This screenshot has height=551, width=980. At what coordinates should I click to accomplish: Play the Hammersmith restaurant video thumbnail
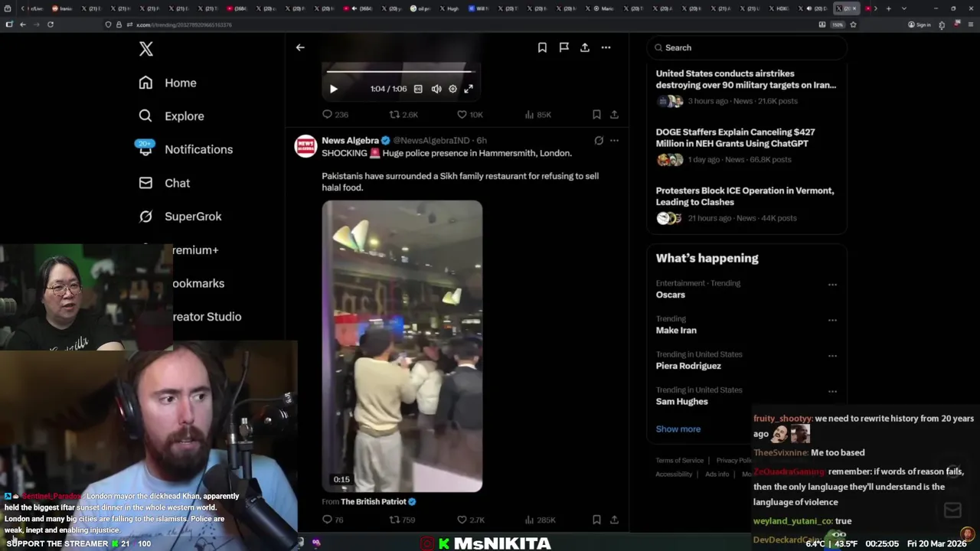[x=402, y=346]
